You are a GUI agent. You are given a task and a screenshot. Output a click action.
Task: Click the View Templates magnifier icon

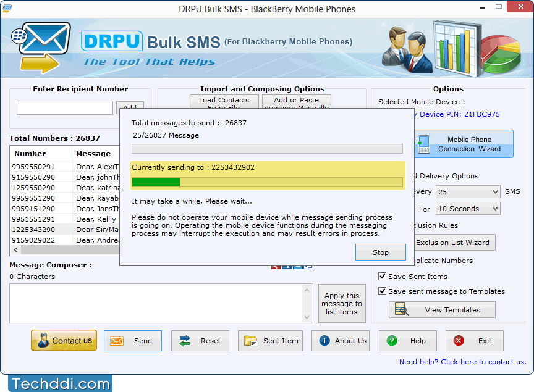click(402, 309)
